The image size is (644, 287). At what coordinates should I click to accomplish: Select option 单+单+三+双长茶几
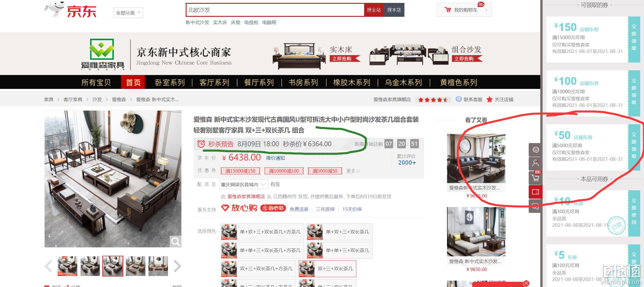(340, 250)
